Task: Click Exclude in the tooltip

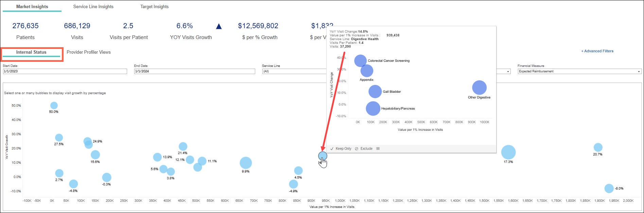Action: [364, 148]
